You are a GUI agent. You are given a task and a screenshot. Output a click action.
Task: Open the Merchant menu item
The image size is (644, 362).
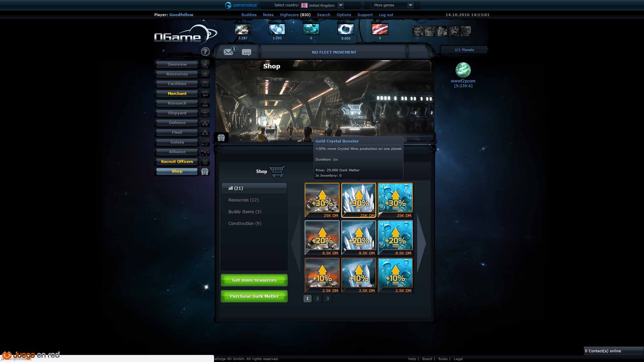pos(177,94)
